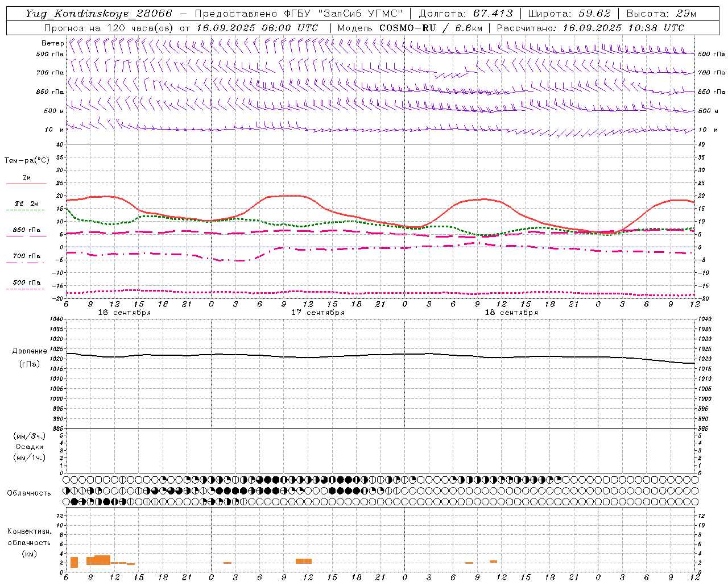728x582 pixels.
Task: Click the (км) unit of convective cloud panel
Action: pyautogui.click(x=29, y=554)
